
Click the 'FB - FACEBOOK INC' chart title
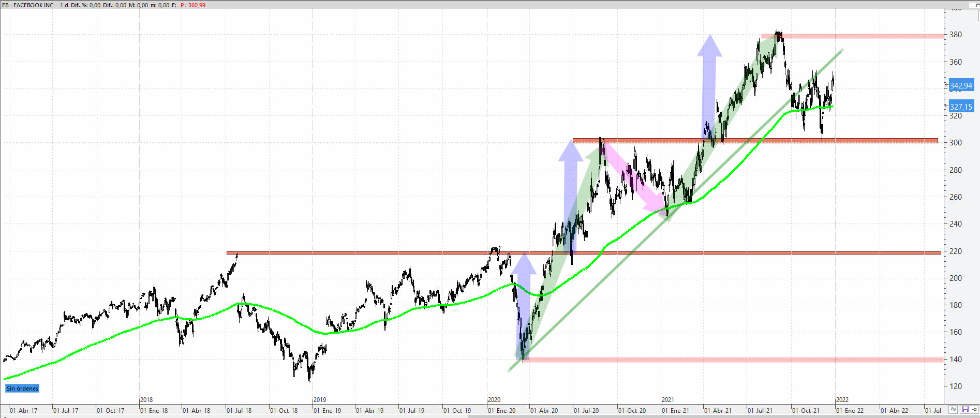29,5
